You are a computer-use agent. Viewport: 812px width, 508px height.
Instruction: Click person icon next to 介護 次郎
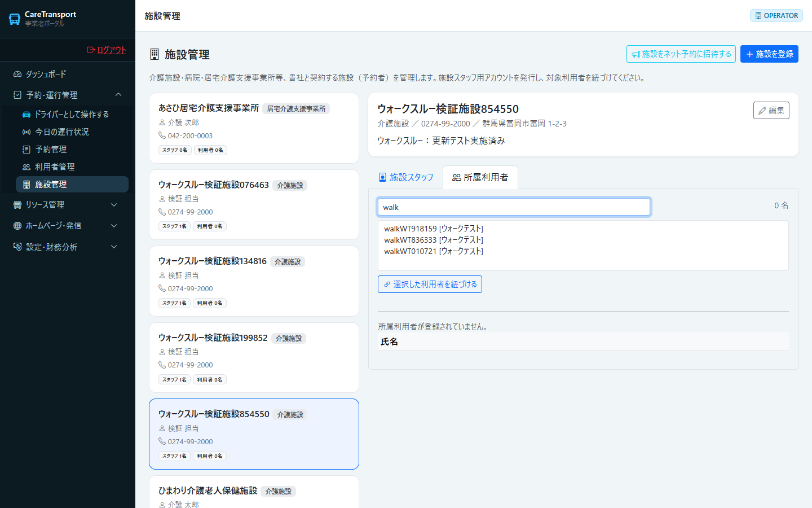click(x=162, y=122)
